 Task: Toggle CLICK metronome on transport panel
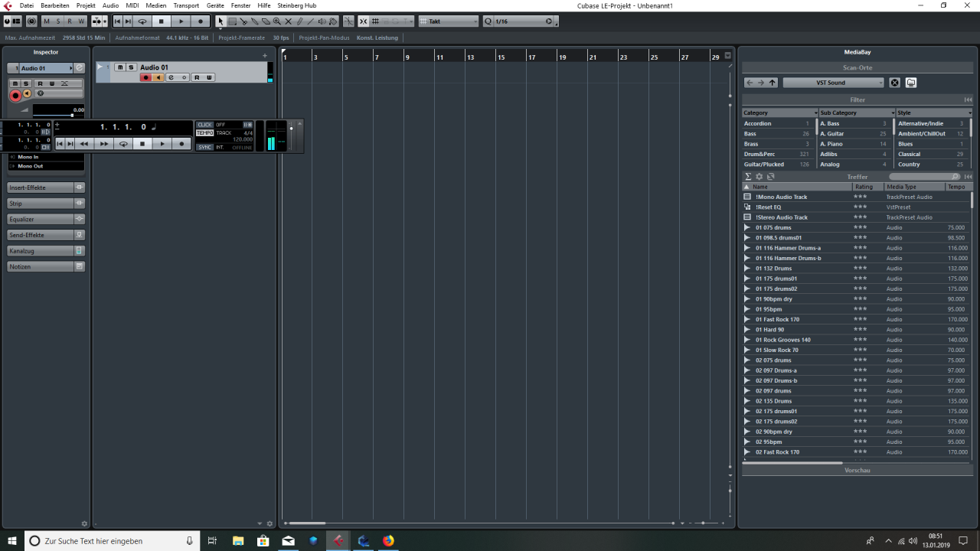pyautogui.click(x=204, y=125)
